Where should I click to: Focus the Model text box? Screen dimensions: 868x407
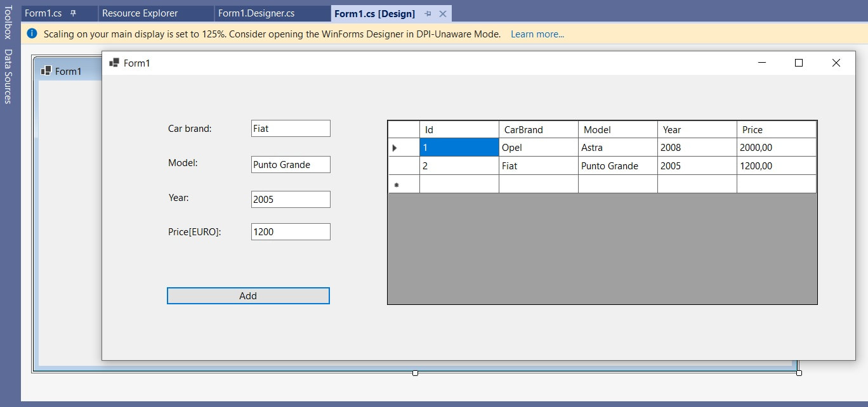tap(291, 165)
